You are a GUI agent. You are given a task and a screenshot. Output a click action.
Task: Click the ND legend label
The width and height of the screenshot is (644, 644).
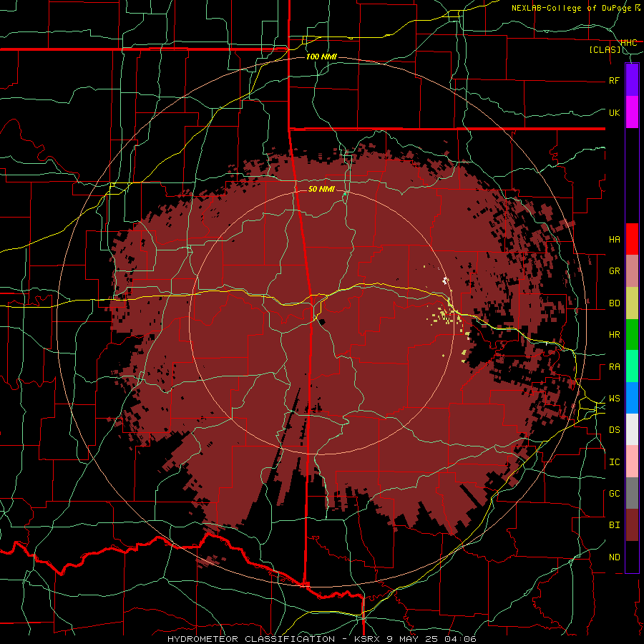coord(615,557)
